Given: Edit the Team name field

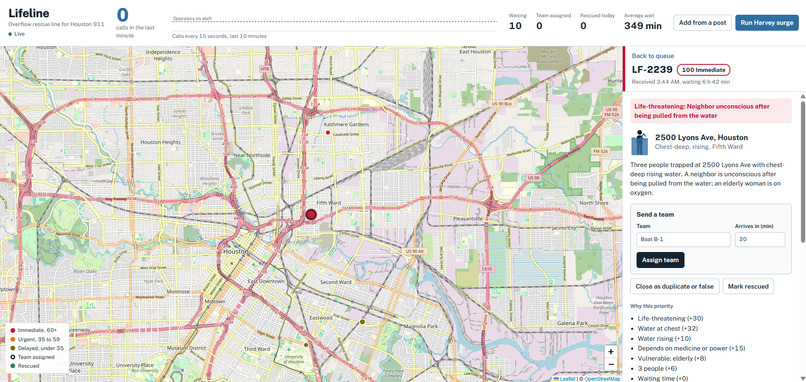Looking at the screenshot, I should coord(683,240).
